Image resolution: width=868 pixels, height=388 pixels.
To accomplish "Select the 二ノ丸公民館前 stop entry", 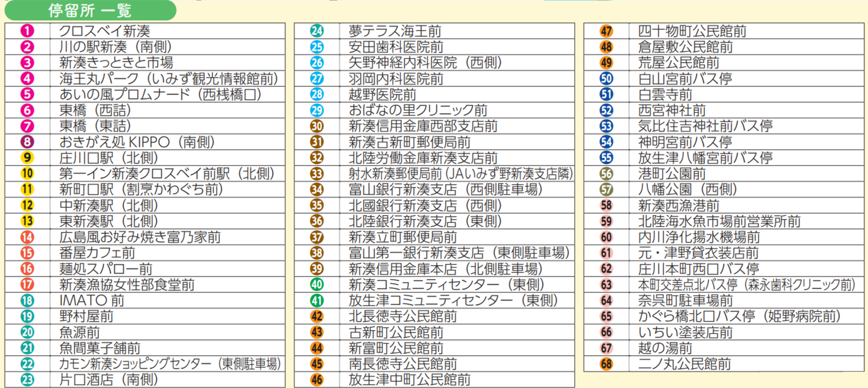I will 685,364.
